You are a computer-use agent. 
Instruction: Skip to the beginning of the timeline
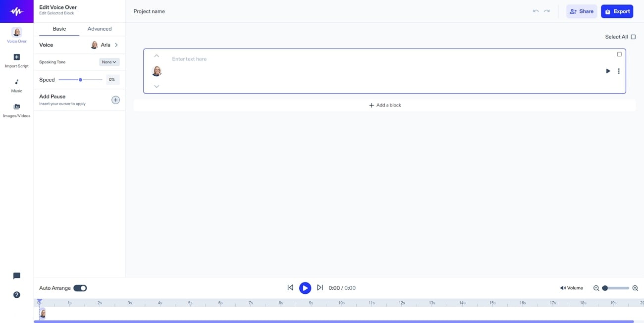tap(290, 287)
